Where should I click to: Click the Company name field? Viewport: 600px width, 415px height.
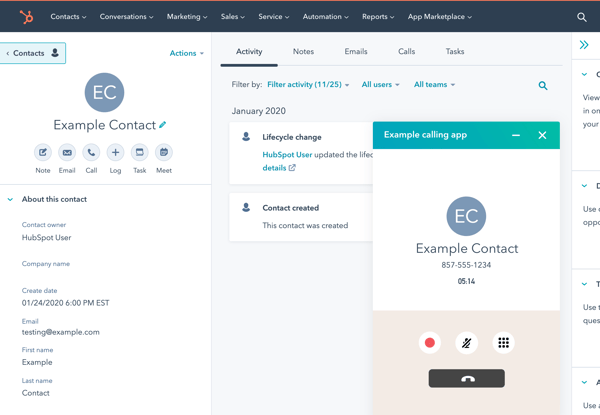46,264
